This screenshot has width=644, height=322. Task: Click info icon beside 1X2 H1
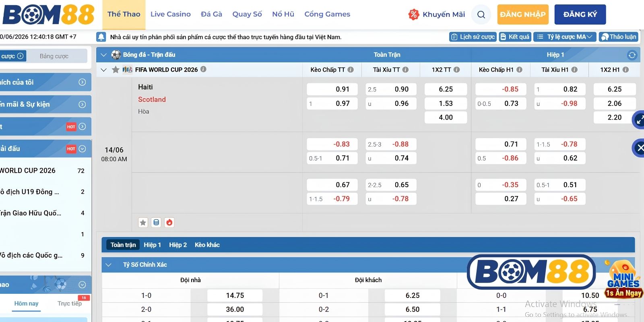tap(625, 70)
